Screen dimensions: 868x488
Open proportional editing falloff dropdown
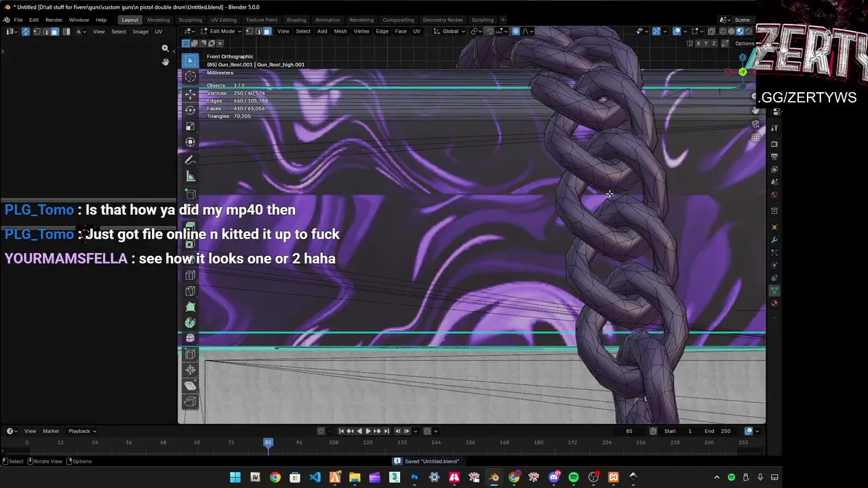click(x=526, y=31)
